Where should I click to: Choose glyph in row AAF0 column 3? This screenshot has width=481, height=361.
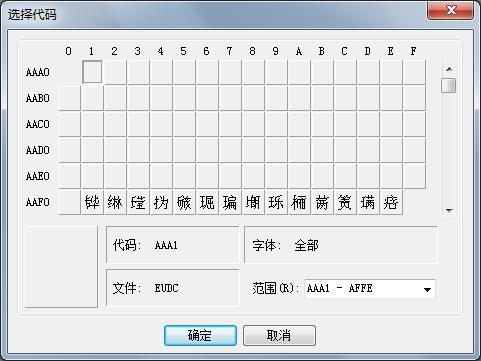[138, 202]
